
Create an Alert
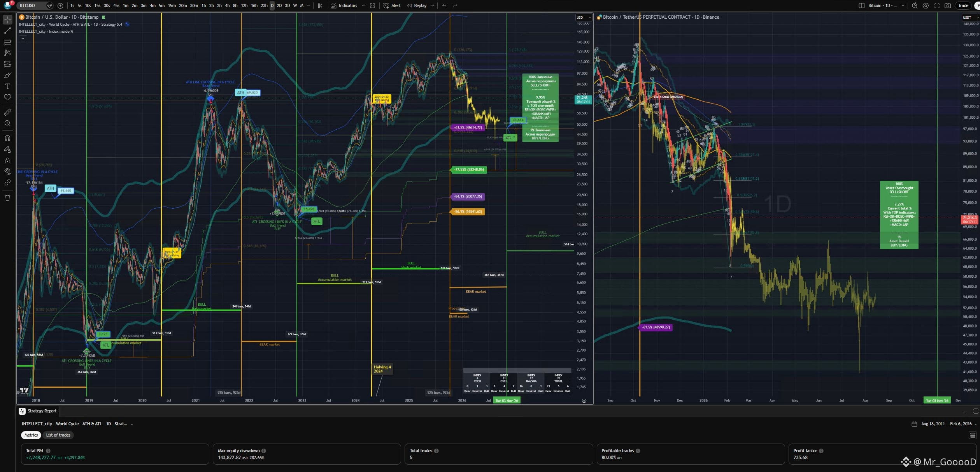point(392,5)
